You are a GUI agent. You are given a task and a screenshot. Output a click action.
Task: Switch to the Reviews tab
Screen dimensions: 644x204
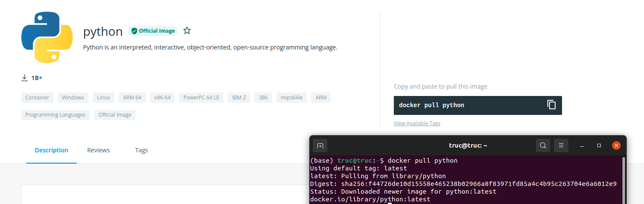click(98, 150)
